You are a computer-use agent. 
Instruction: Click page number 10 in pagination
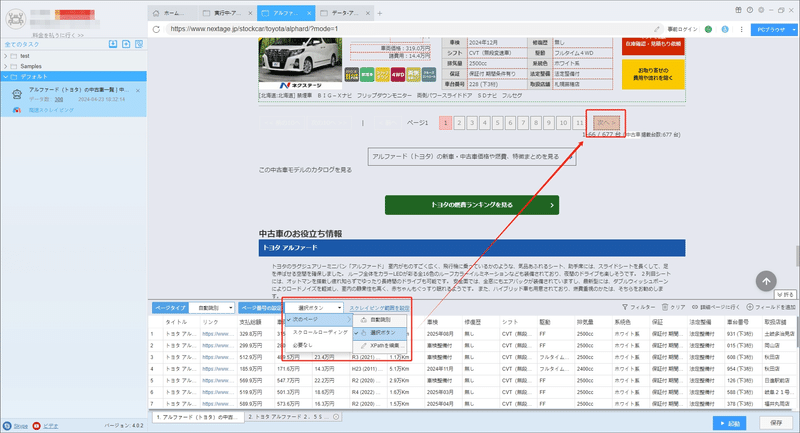(x=563, y=123)
